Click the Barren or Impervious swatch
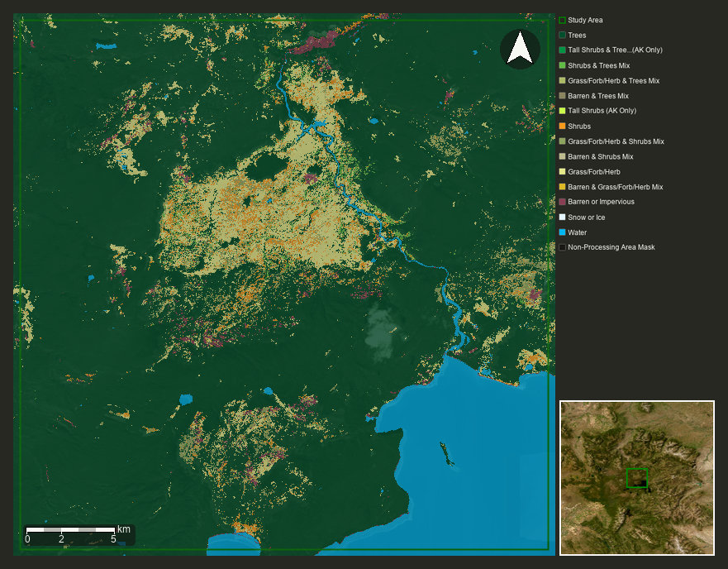This screenshot has width=728, height=569. 562,202
